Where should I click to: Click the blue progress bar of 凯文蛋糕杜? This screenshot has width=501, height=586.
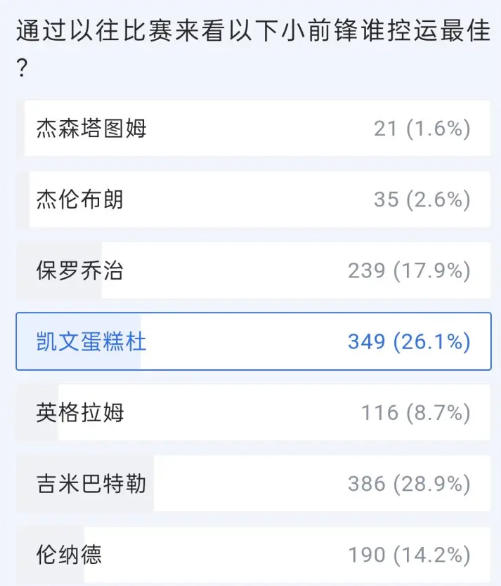[79, 341]
